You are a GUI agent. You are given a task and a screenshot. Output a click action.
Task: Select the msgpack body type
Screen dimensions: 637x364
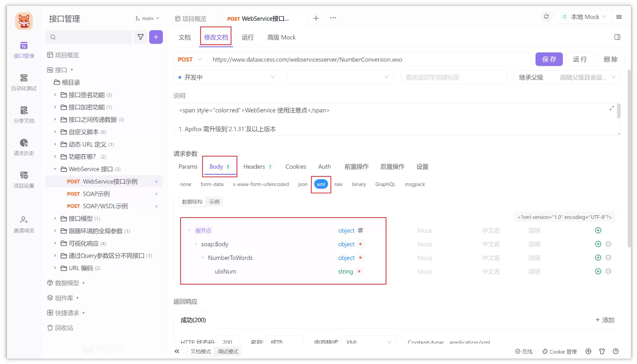pyautogui.click(x=415, y=184)
